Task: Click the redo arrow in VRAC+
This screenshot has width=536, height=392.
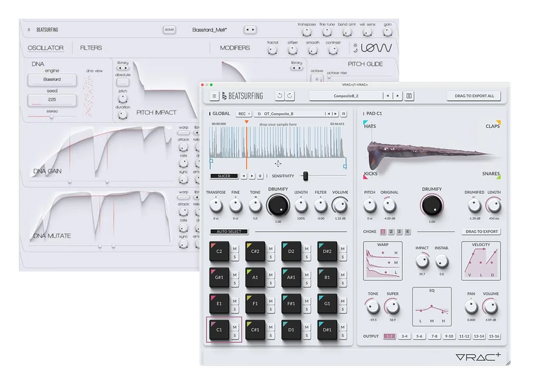Action: point(290,96)
